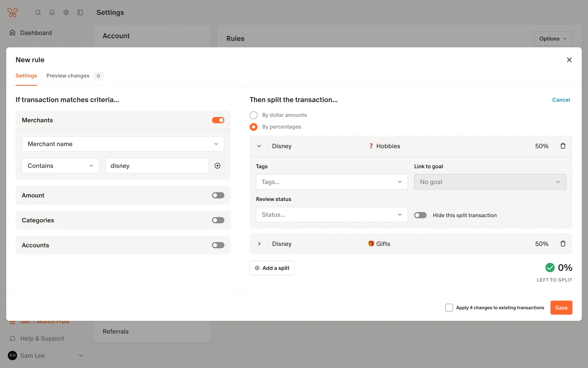
Task: Select the Settings tab in dialog
Action: tap(26, 76)
